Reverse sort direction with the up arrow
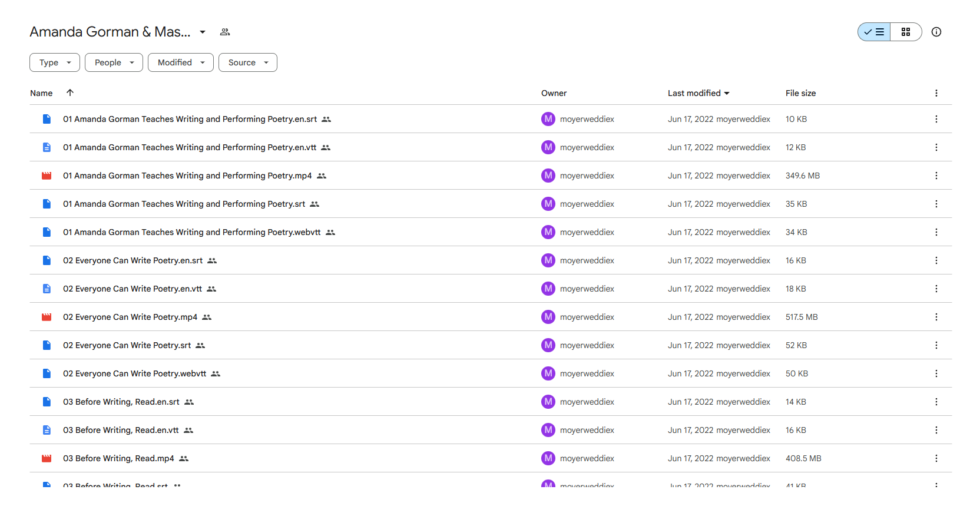Screen dimensions: 980x516 (x=70, y=92)
